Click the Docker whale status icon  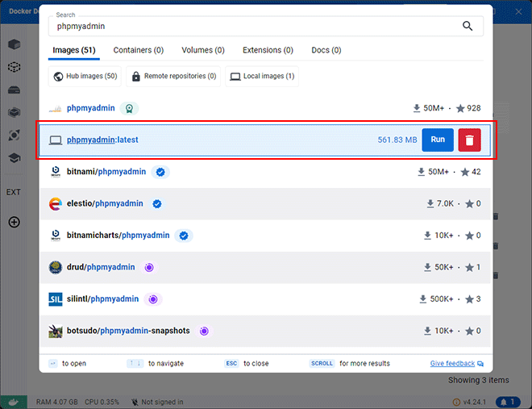point(14,403)
